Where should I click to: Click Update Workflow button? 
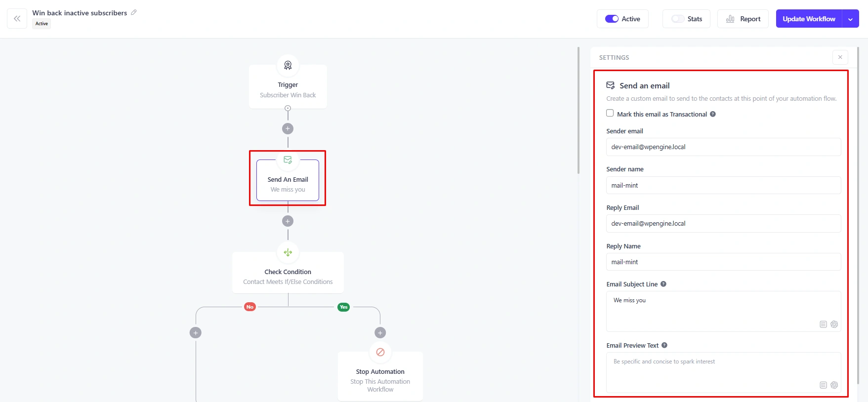coord(809,19)
